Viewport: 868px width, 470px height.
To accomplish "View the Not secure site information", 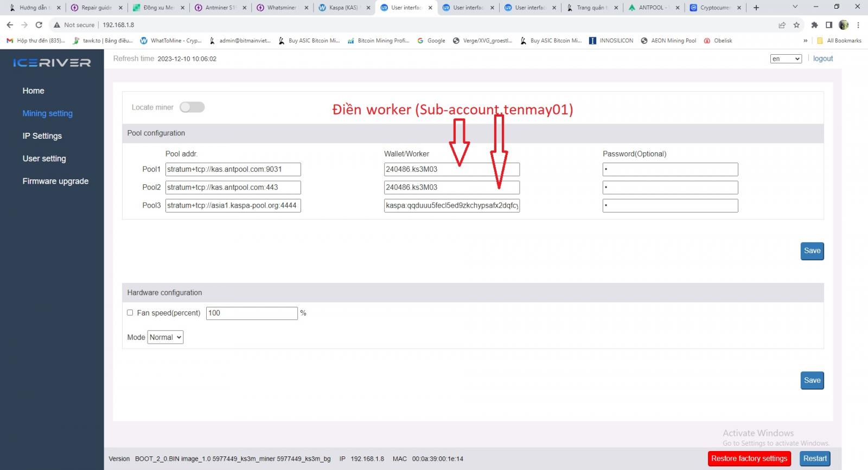I will (x=74, y=25).
